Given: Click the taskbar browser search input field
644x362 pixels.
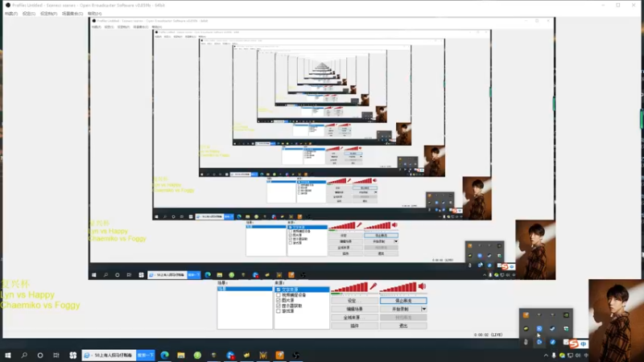Looking at the screenshot, I should pos(109,355).
